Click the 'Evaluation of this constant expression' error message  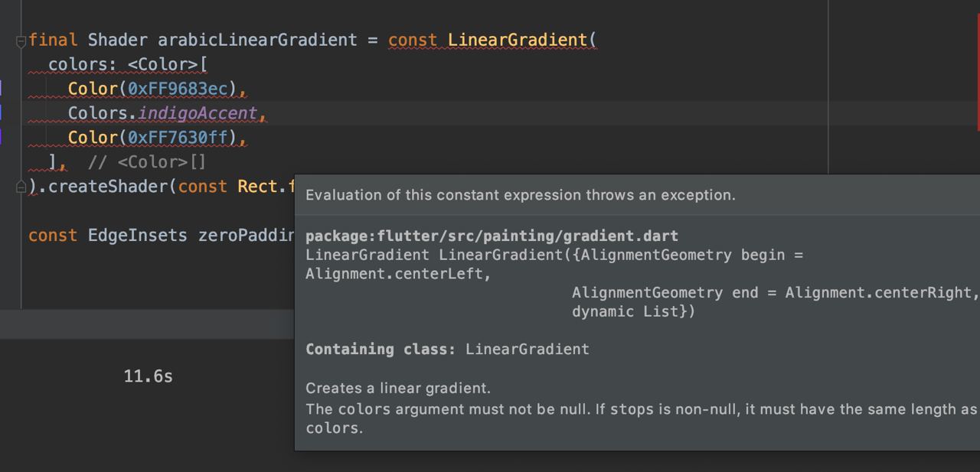521,195
